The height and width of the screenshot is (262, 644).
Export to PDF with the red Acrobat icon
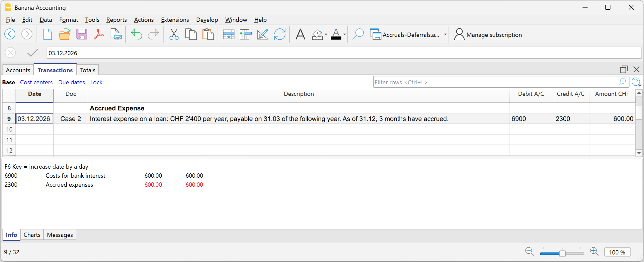99,34
